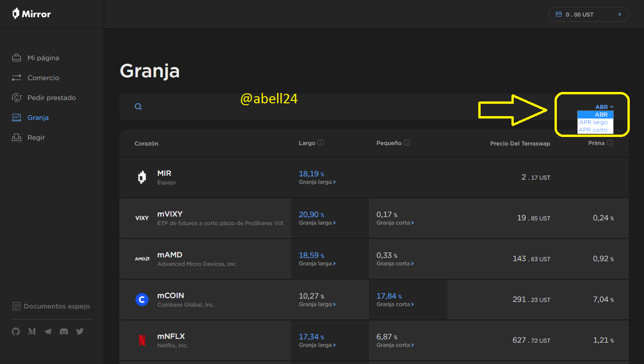Click the Precio Del Terraswap column header
This screenshot has width=644, height=364.
point(520,143)
